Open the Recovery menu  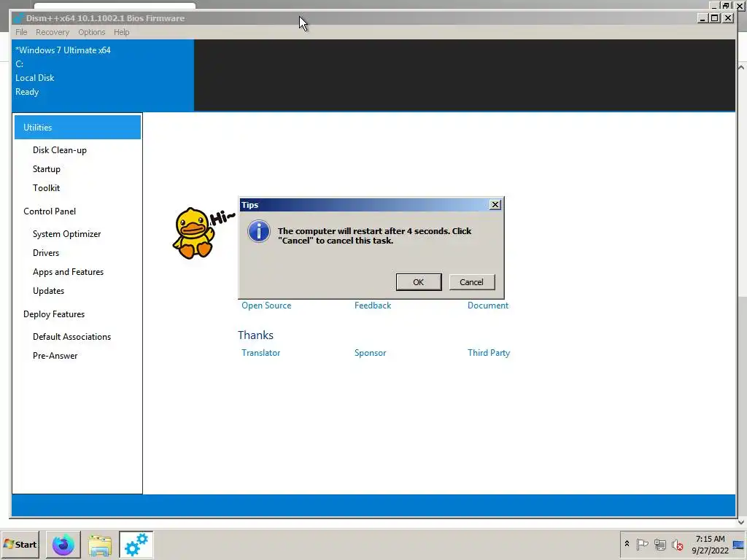point(53,32)
